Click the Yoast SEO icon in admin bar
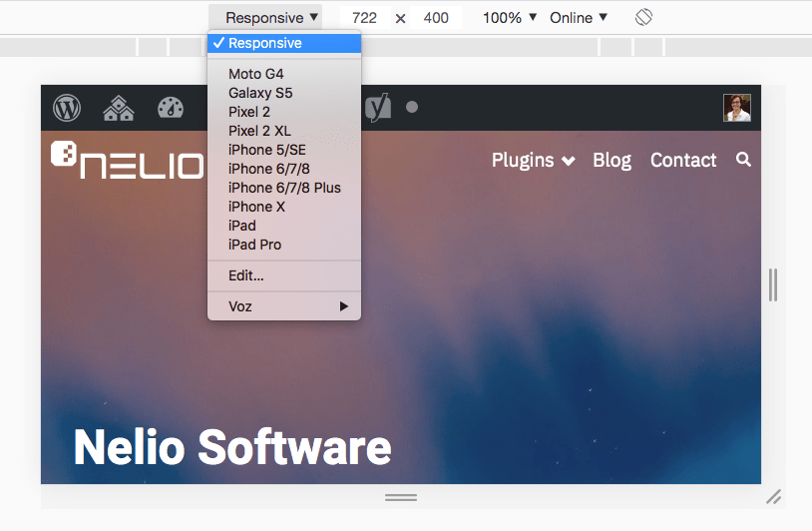Screen dimensions: 812x531 pyautogui.click(x=378, y=108)
